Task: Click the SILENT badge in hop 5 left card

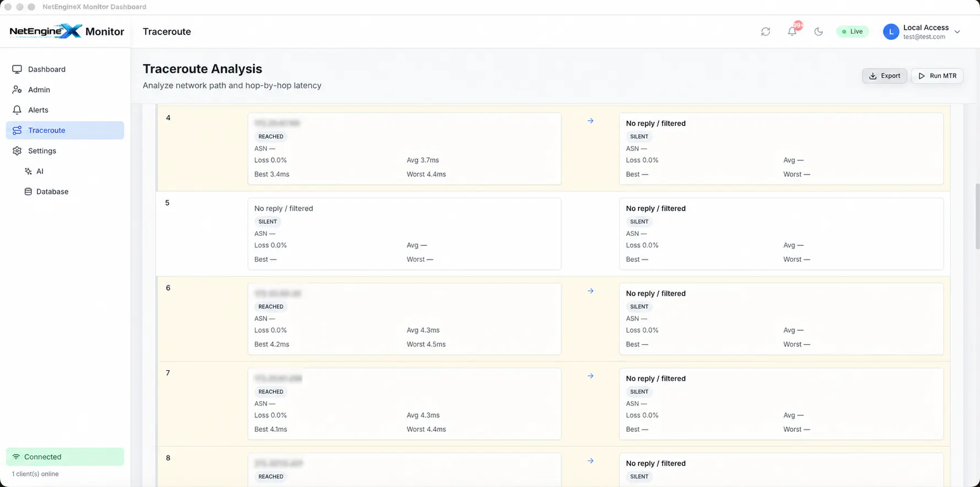Action: (268, 221)
